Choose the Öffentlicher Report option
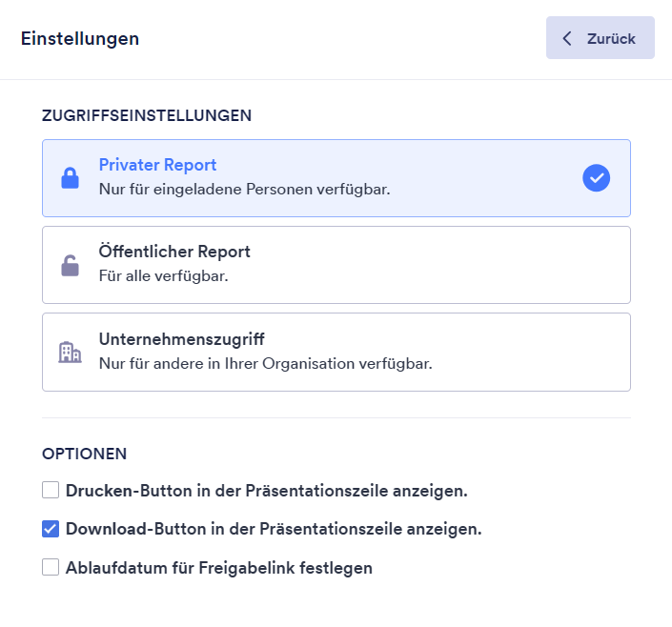 point(336,265)
